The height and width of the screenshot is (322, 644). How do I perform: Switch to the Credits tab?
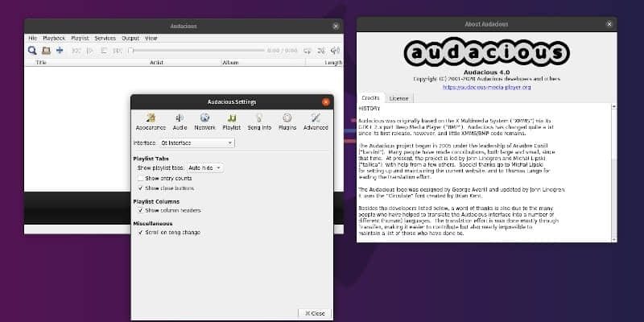pyautogui.click(x=370, y=98)
